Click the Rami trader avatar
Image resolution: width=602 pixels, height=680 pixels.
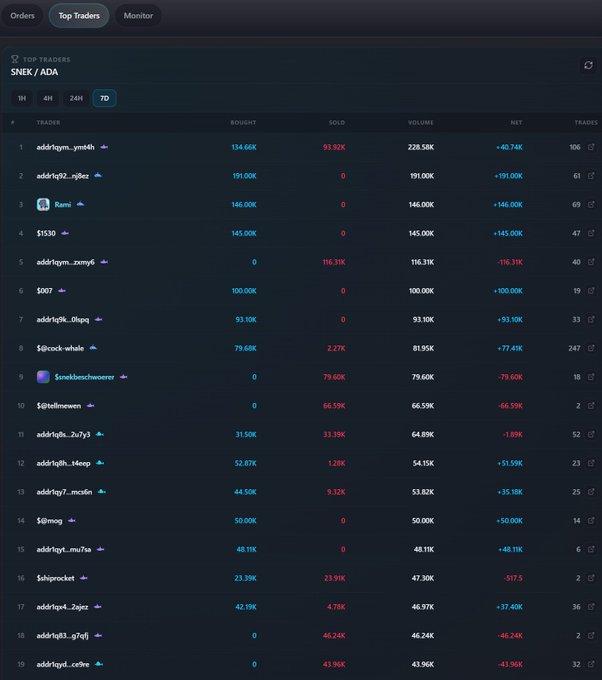coord(43,204)
